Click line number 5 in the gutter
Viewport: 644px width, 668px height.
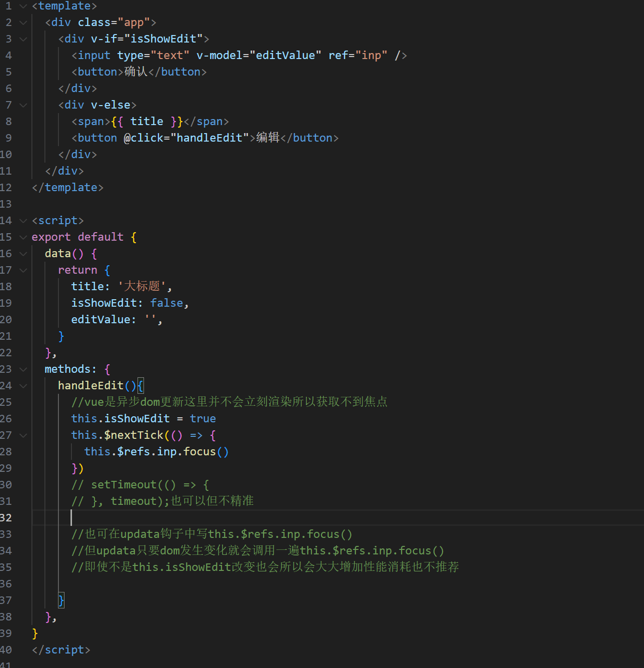click(8, 72)
